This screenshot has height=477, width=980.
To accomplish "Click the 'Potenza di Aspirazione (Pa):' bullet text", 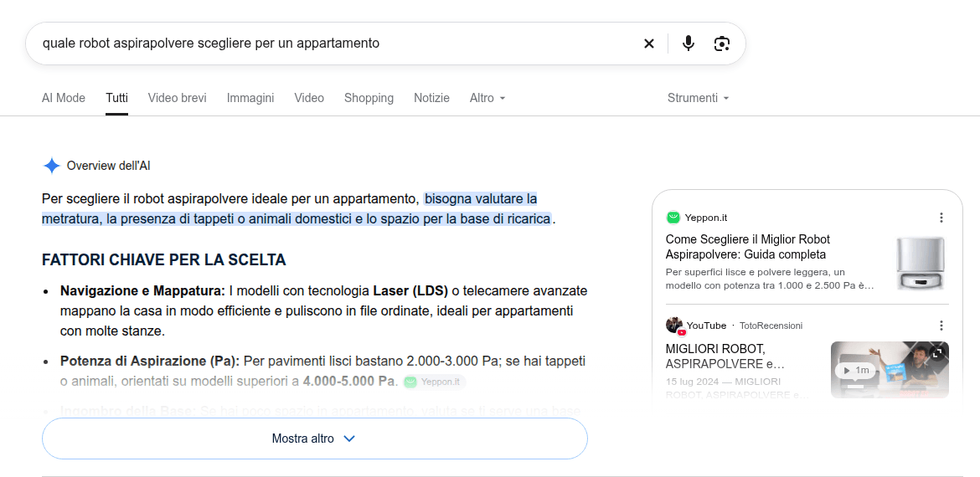I will [150, 361].
